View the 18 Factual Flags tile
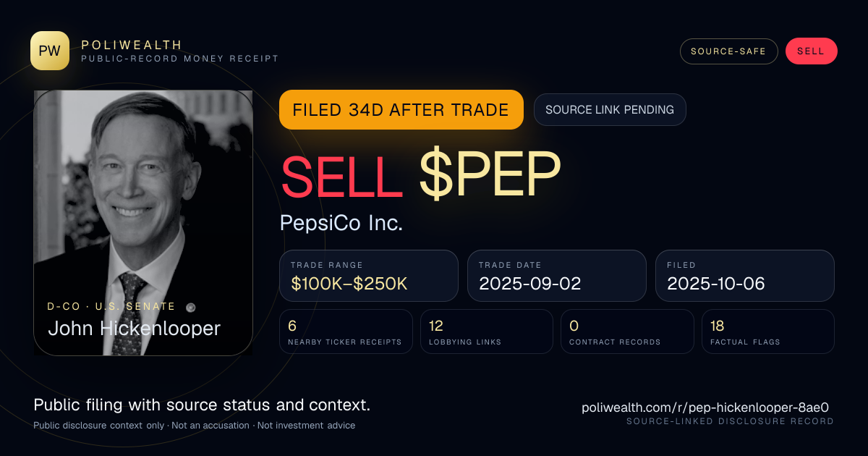The height and width of the screenshot is (456, 868). click(x=767, y=332)
